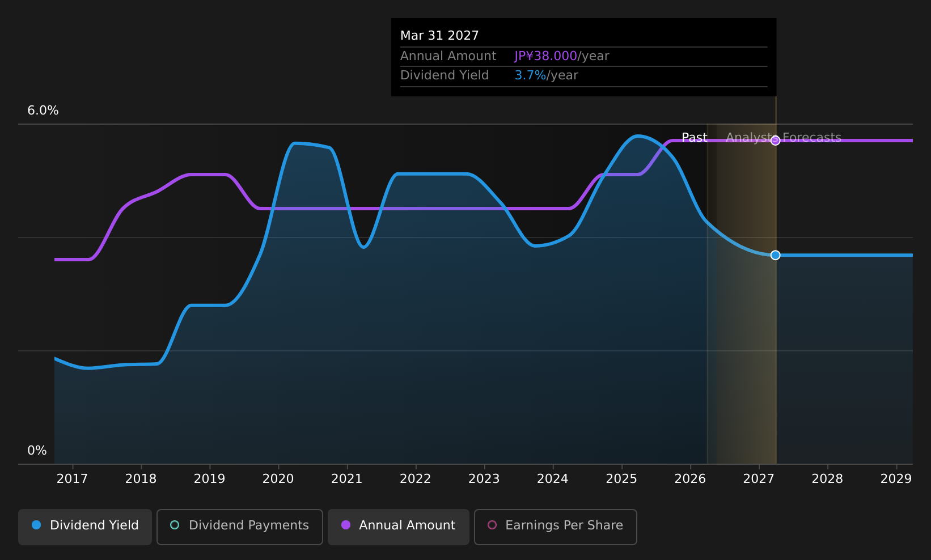This screenshot has height=560, width=931.
Task: Click the 2022 x-axis label
Action: 415,479
